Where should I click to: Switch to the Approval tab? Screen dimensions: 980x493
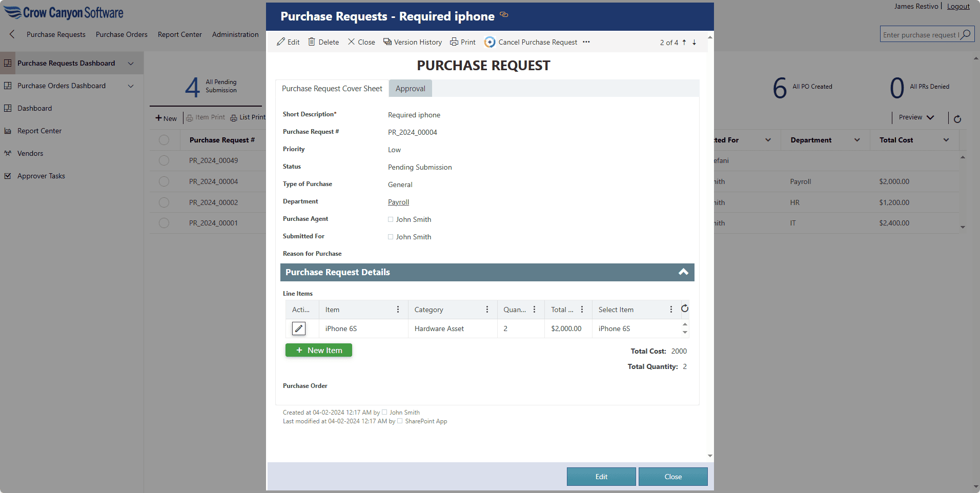pos(411,88)
